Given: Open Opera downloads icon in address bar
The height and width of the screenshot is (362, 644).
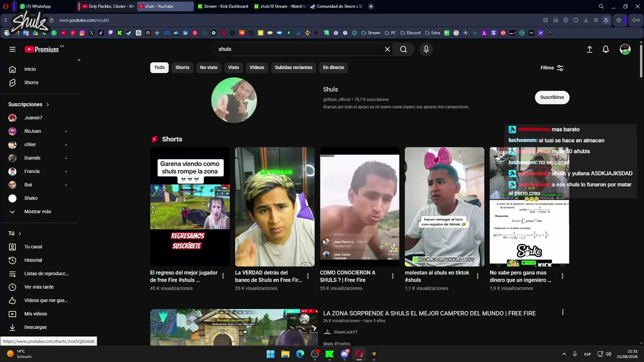Looking at the screenshot, I should (x=586, y=20).
